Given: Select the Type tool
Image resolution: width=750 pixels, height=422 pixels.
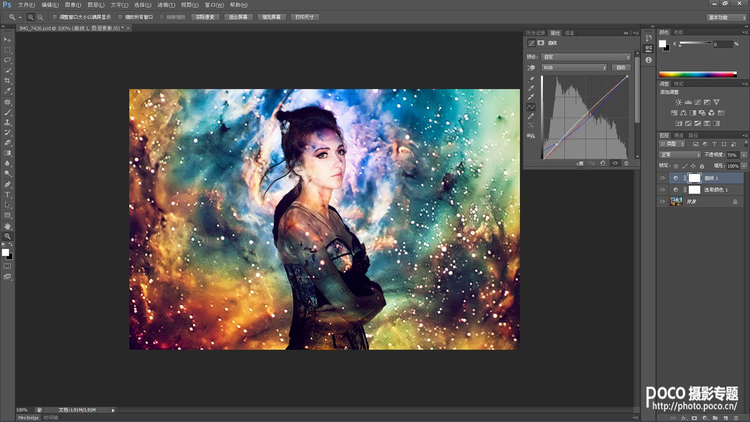Looking at the screenshot, I should coord(7,195).
